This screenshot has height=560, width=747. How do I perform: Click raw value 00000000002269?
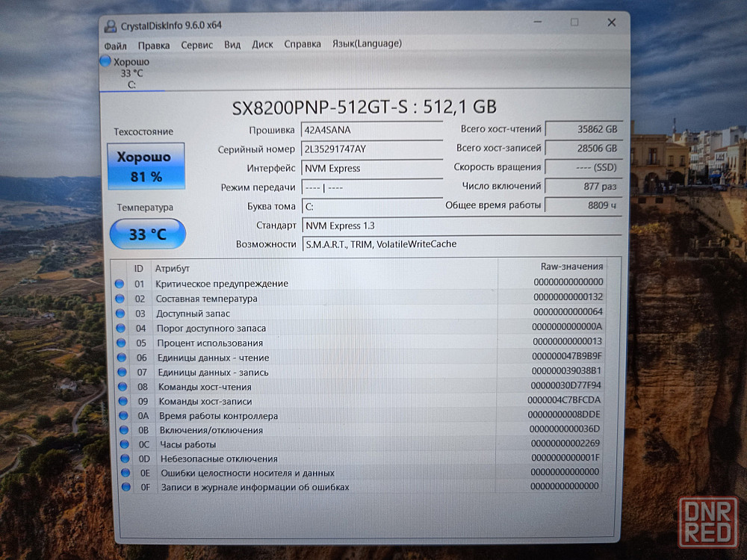(x=565, y=443)
